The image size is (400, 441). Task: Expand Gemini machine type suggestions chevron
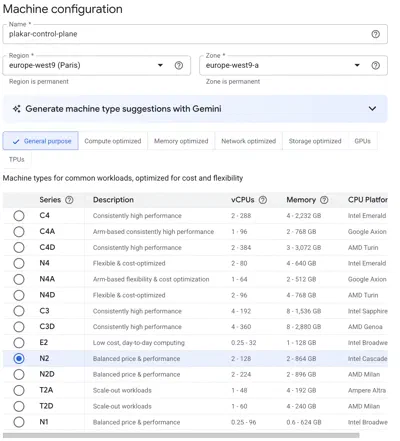coord(372,109)
